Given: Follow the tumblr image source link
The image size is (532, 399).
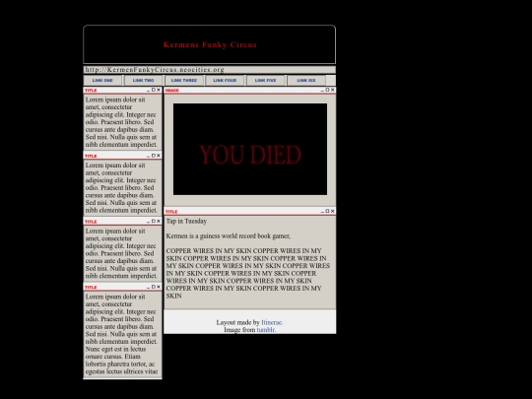Looking at the screenshot, I should point(266,330).
